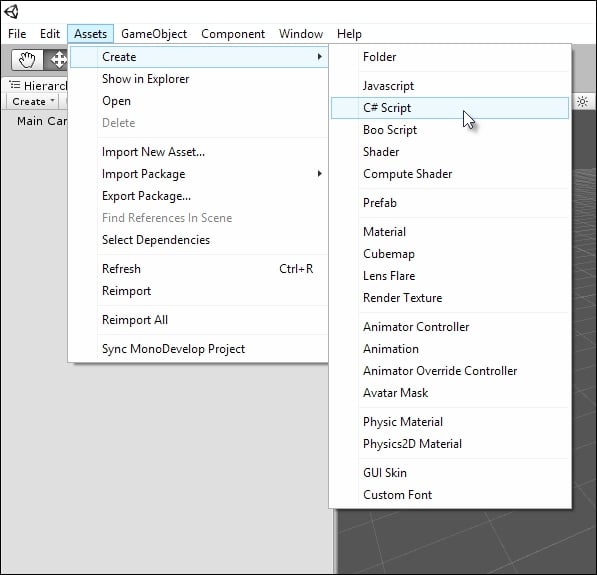Click the Assets menu
The width and height of the screenshot is (597, 575).
91,34
